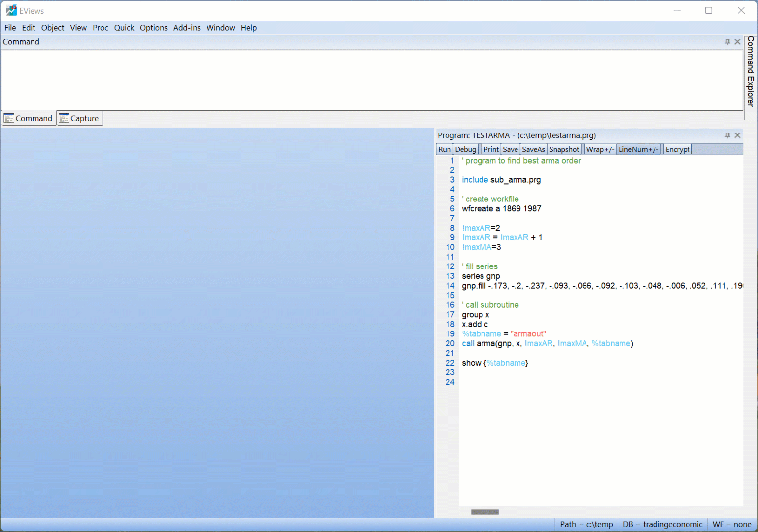Switch to the Capture tab

tap(80, 118)
